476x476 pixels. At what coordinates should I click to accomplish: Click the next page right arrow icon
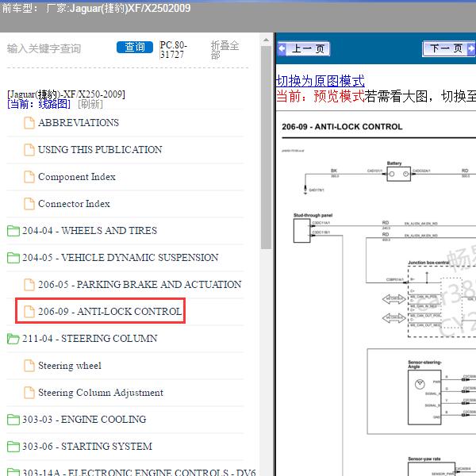470,48
